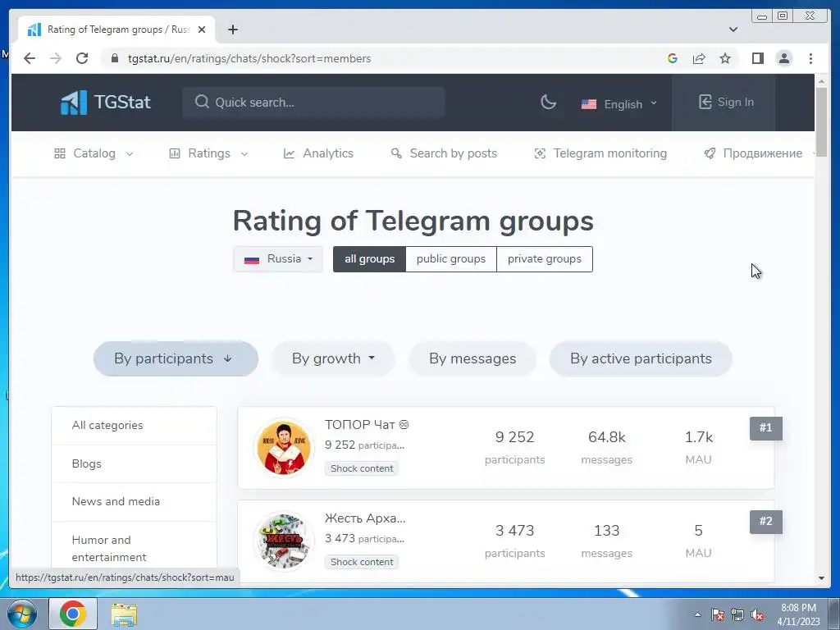The height and width of the screenshot is (630, 840).
Task: Click Chrome icon in taskbar
Action: pyautogui.click(x=73, y=614)
